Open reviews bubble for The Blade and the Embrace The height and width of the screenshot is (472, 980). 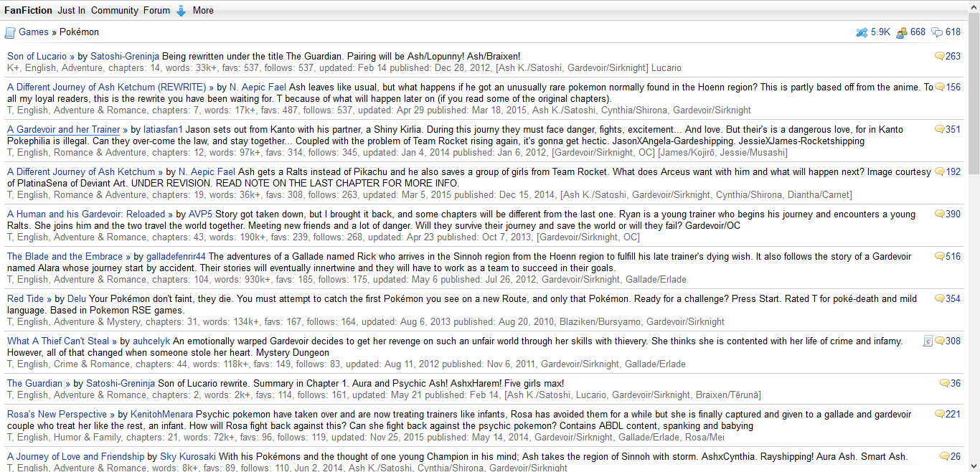(x=940, y=256)
